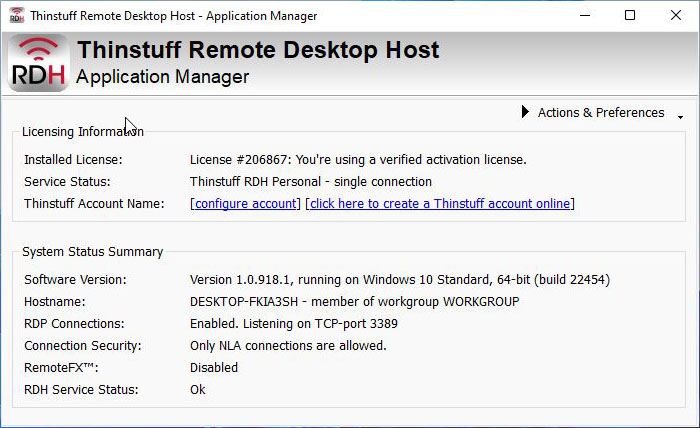Screen dimensions: 700x428
Task: Minimize the Application Manager window
Action: click(585, 16)
